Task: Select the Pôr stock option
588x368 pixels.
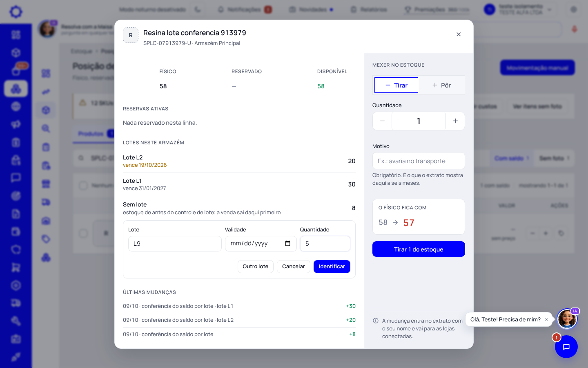Action: tap(441, 85)
